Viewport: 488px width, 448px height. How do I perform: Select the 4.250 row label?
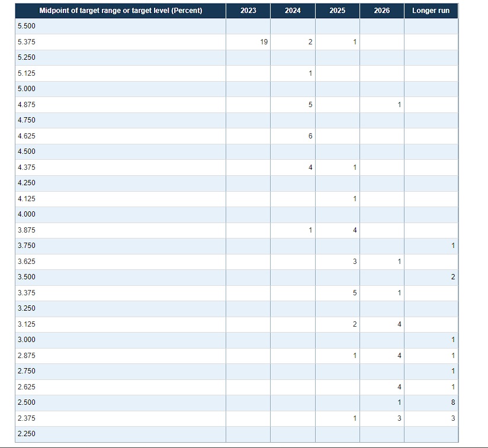(27, 183)
